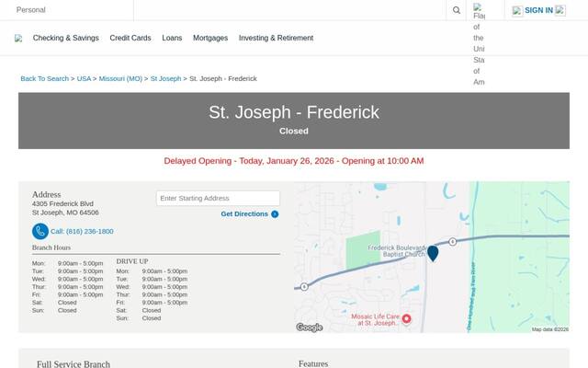The image size is (588, 368).
Task: Select the Personal tab
Action: coord(30,10)
